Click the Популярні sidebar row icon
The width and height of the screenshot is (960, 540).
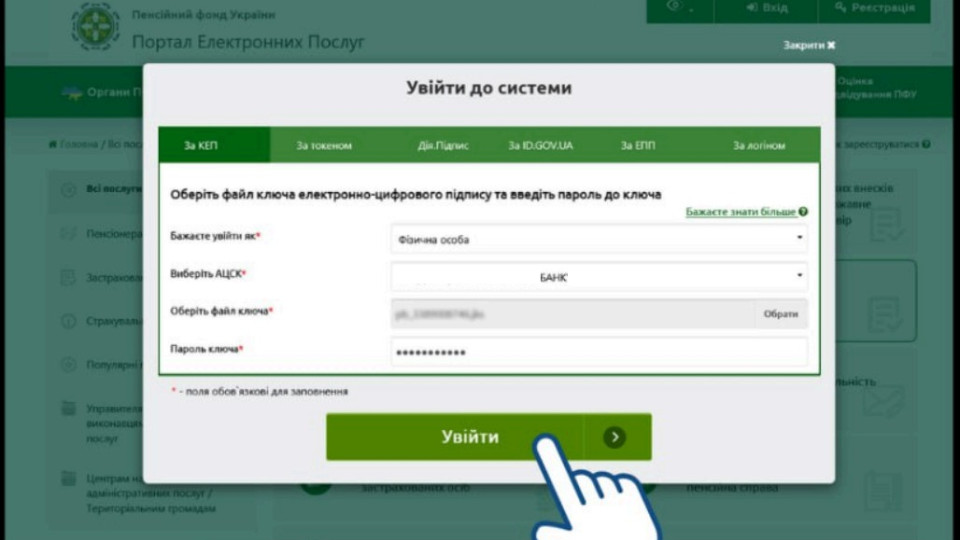pos(68,365)
